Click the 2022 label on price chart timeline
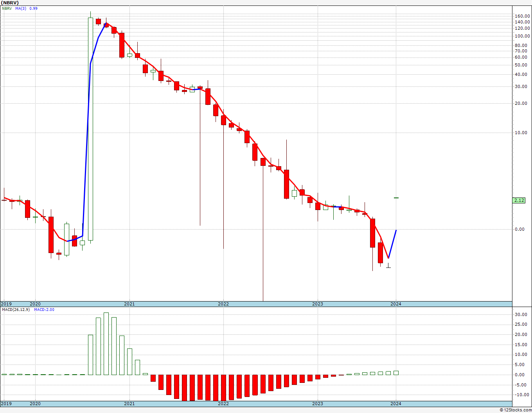The image size is (532, 413). click(x=223, y=304)
